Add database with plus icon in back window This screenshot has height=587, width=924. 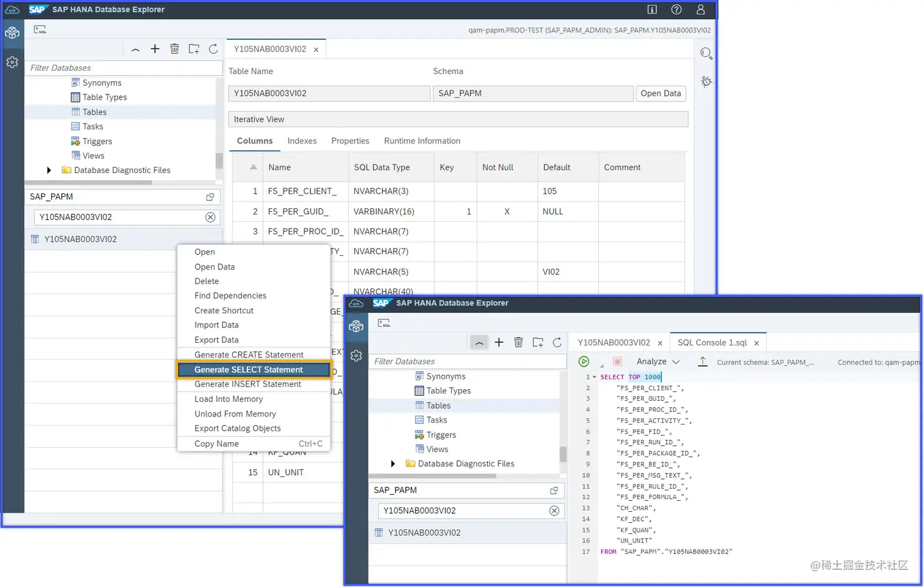[155, 49]
